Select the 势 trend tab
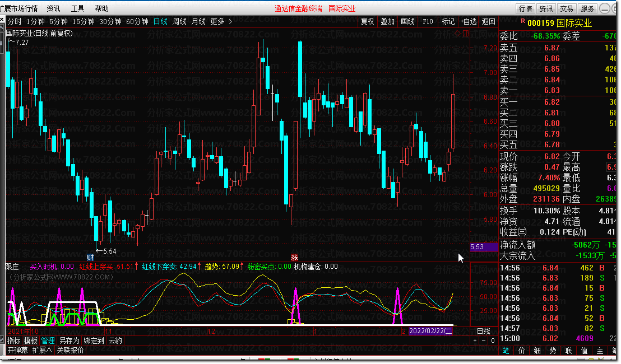Viewport: 621px width, 364px height. [553, 351]
